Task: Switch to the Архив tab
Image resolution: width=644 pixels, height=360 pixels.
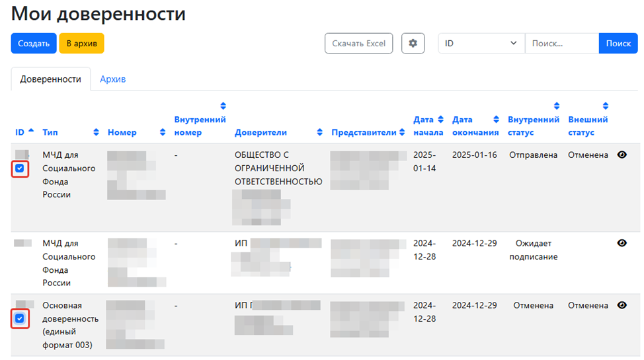Action: click(112, 79)
